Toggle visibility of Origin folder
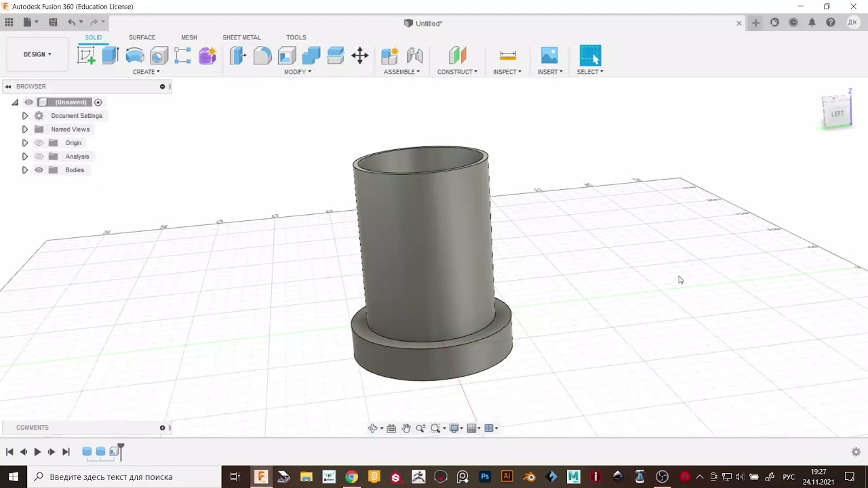The width and height of the screenshot is (868, 488). tap(39, 143)
